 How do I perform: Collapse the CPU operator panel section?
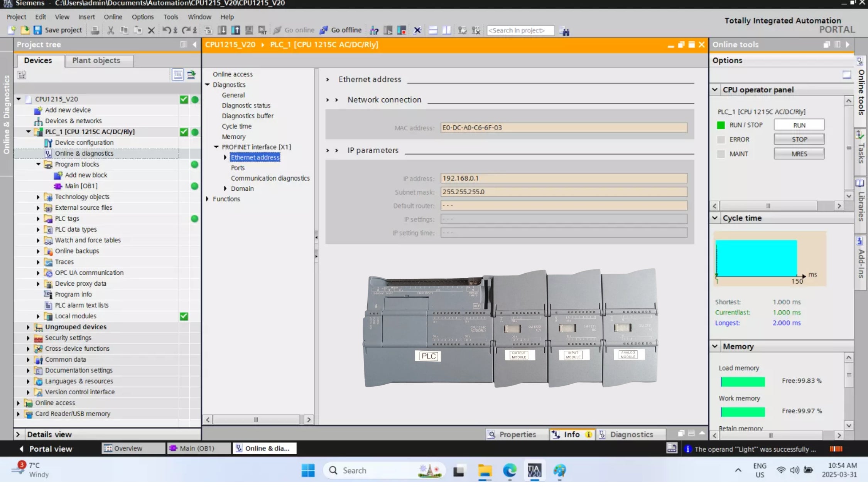point(715,90)
